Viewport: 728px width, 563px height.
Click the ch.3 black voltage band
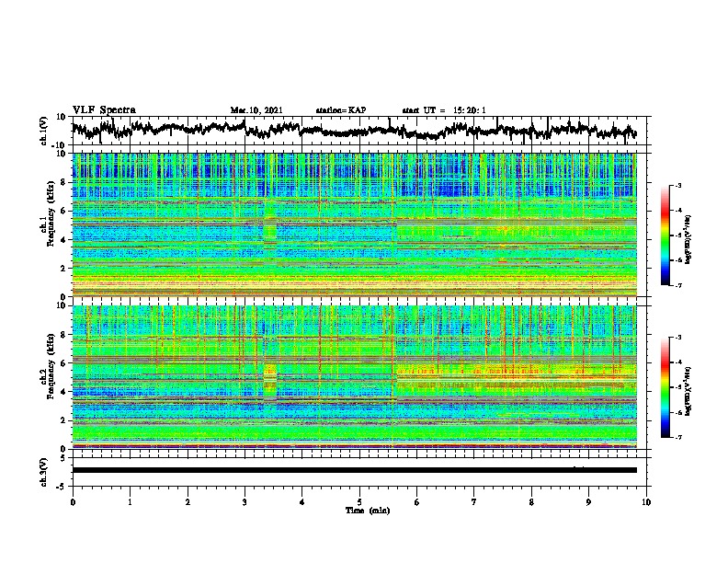pyautogui.click(x=354, y=470)
